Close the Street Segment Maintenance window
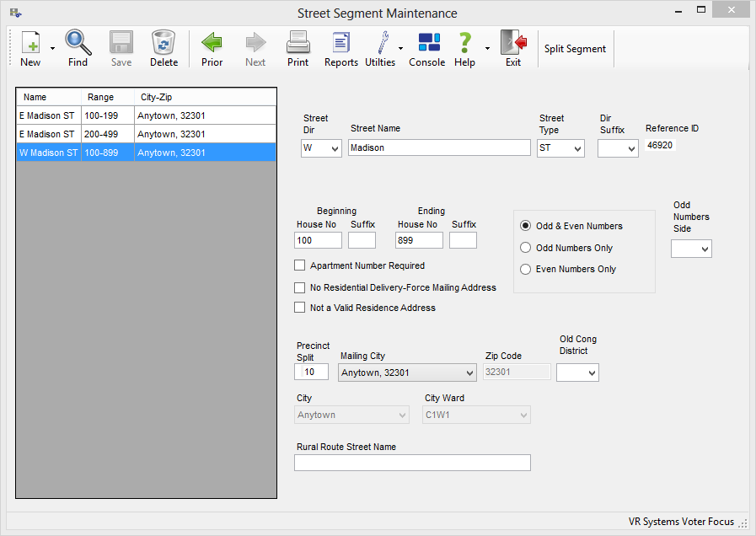 coord(732,10)
